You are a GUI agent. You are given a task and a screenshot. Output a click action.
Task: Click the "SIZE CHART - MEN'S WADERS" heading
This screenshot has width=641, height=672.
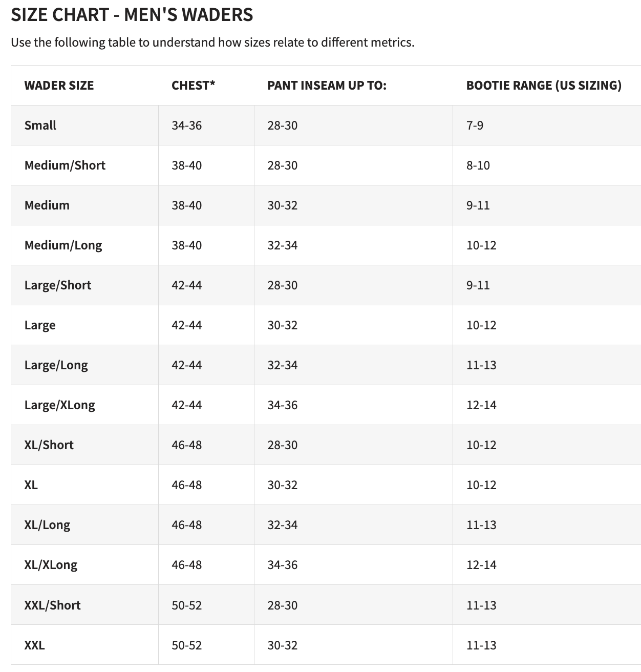point(132,15)
